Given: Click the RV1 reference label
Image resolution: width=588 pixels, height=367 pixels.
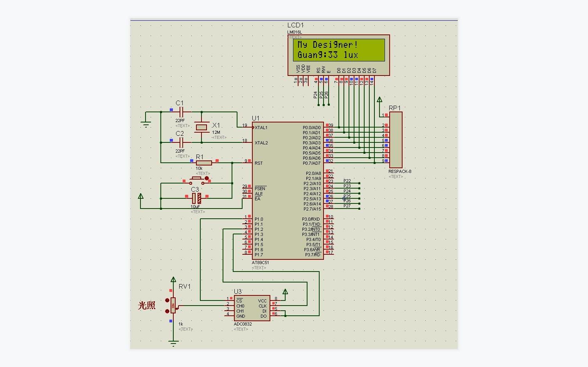Looking at the screenshot, I should [x=185, y=286].
